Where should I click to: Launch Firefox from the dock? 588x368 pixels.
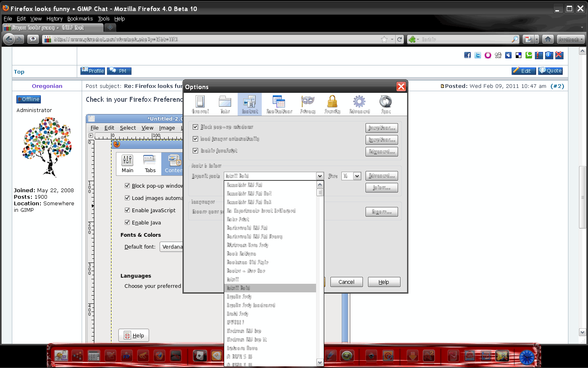click(159, 356)
